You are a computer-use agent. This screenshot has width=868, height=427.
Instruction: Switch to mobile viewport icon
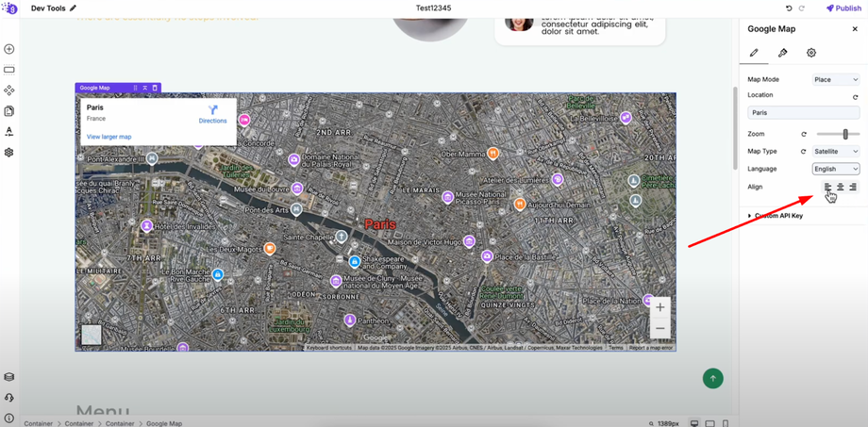(726, 423)
